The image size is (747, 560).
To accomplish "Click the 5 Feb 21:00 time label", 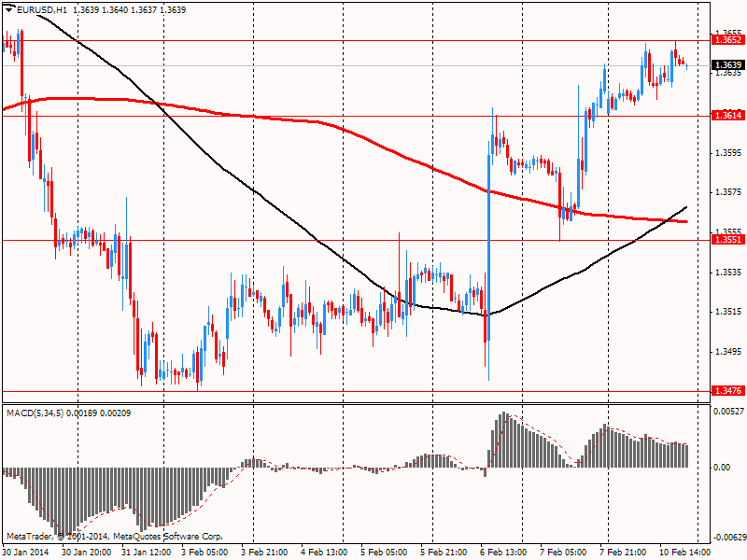I will click(444, 553).
